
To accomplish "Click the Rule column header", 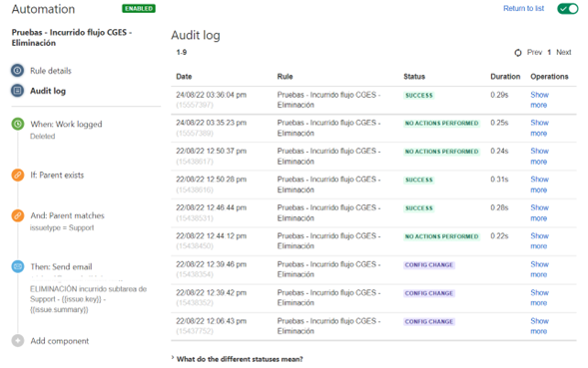I will (285, 77).
